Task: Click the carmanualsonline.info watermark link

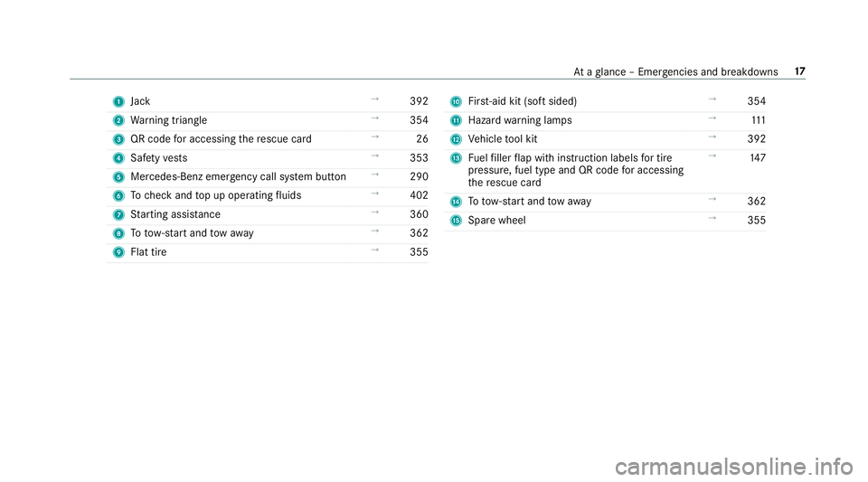Action: click(x=734, y=467)
